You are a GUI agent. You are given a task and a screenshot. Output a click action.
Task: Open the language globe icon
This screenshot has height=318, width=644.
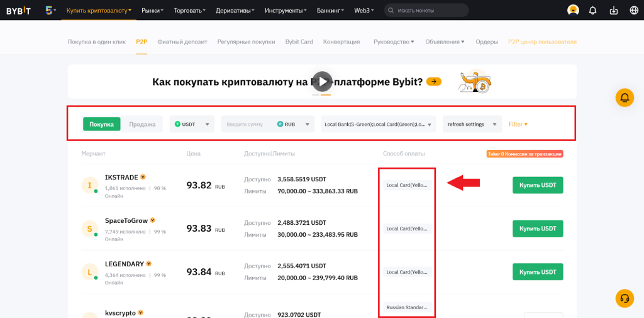[x=633, y=10]
